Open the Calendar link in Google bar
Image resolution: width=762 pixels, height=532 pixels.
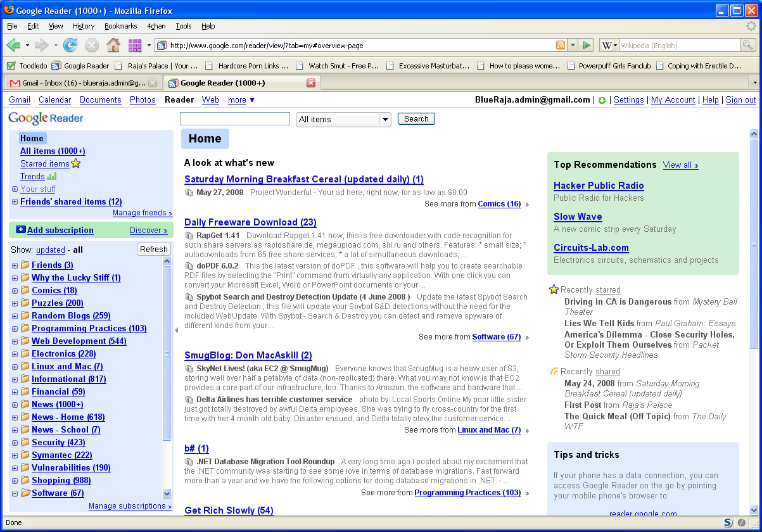(55, 100)
